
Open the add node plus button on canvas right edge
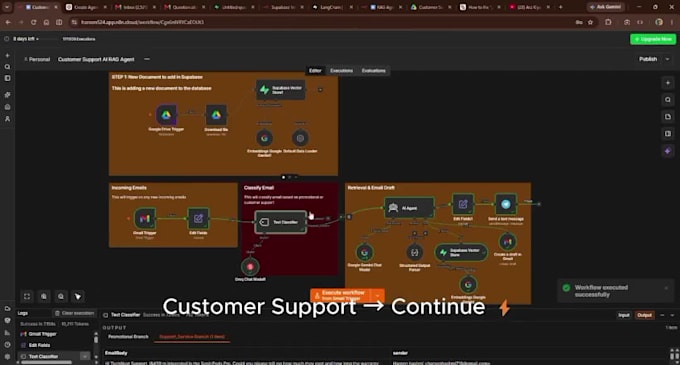pos(668,82)
